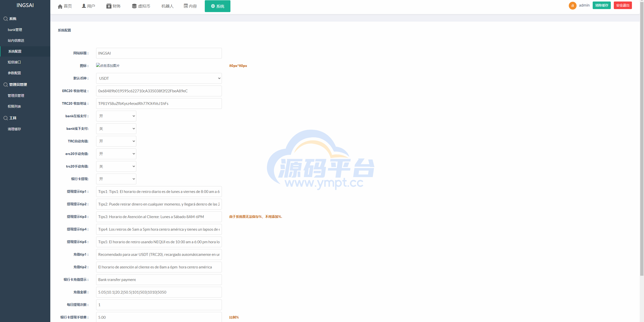The width and height of the screenshot is (644, 322).
Task: Click the coin stack icon next to 虚拟币
Action: click(134, 6)
